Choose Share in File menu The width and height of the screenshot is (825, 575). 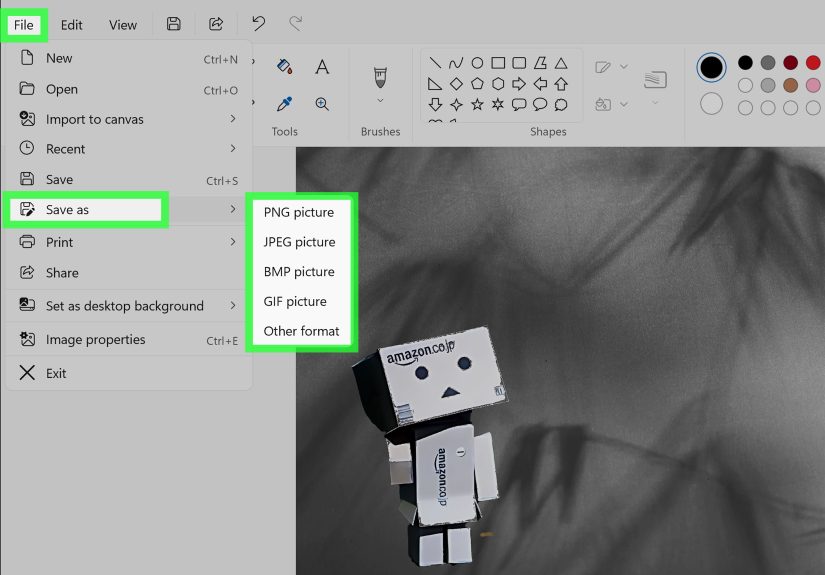pos(128,273)
